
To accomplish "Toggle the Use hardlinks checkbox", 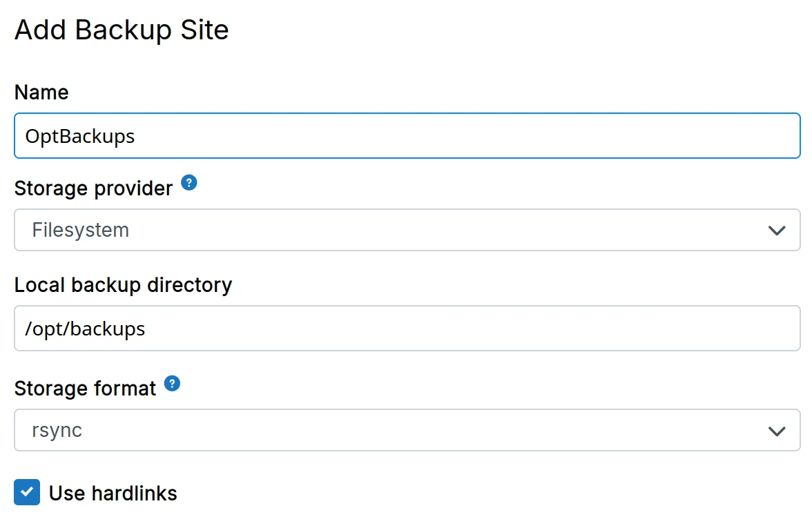I will point(27,493).
